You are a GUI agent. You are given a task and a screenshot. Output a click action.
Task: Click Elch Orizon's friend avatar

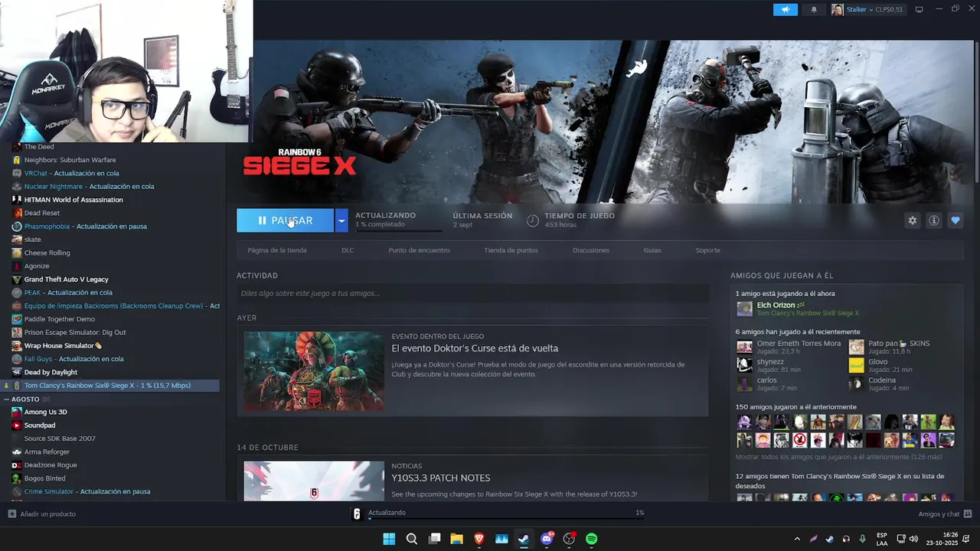(744, 309)
